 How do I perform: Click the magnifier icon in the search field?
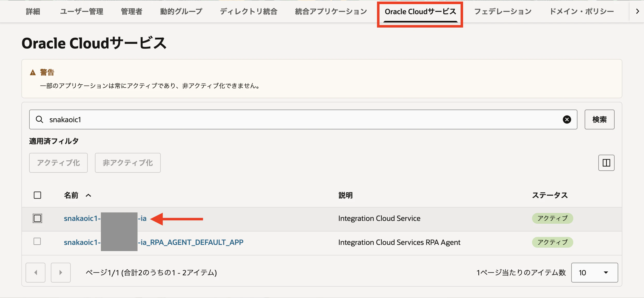(x=39, y=119)
